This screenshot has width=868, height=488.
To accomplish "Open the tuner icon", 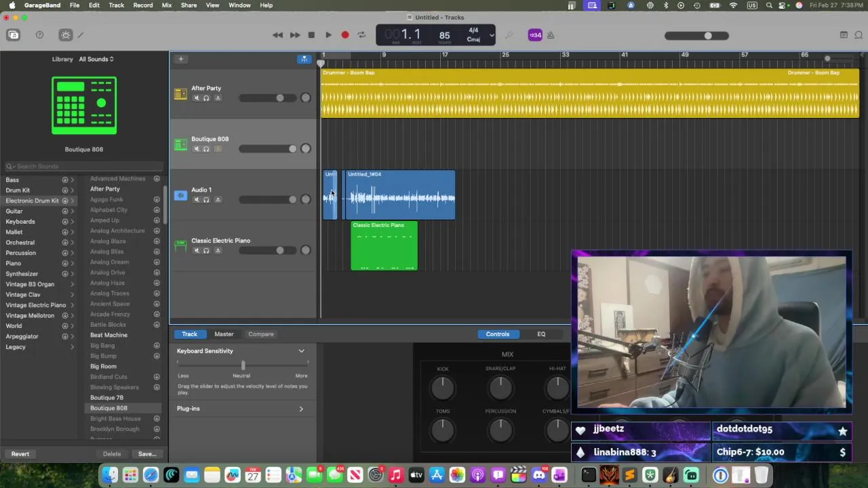I will (509, 35).
